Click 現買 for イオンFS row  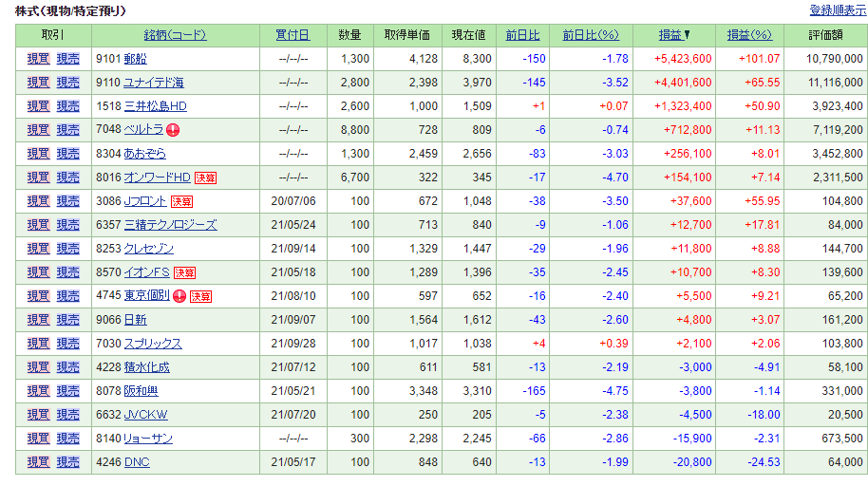[39, 272]
